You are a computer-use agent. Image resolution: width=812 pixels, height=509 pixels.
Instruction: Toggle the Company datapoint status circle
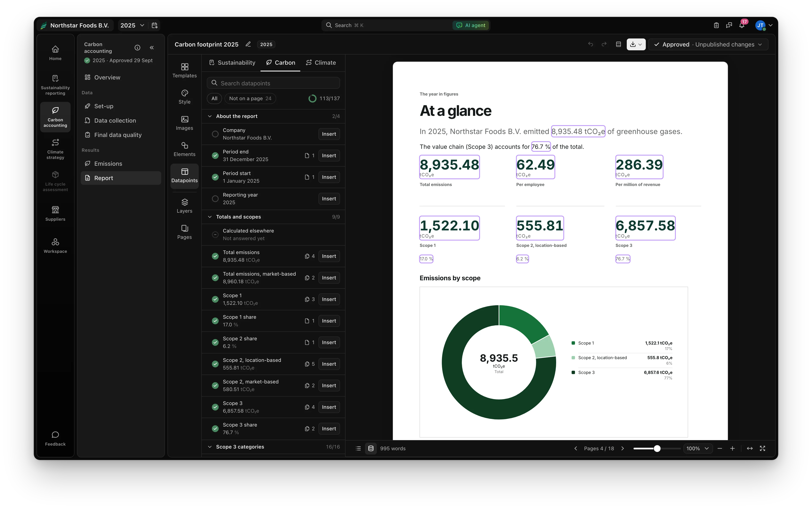pyautogui.click(x=215, y=134)
